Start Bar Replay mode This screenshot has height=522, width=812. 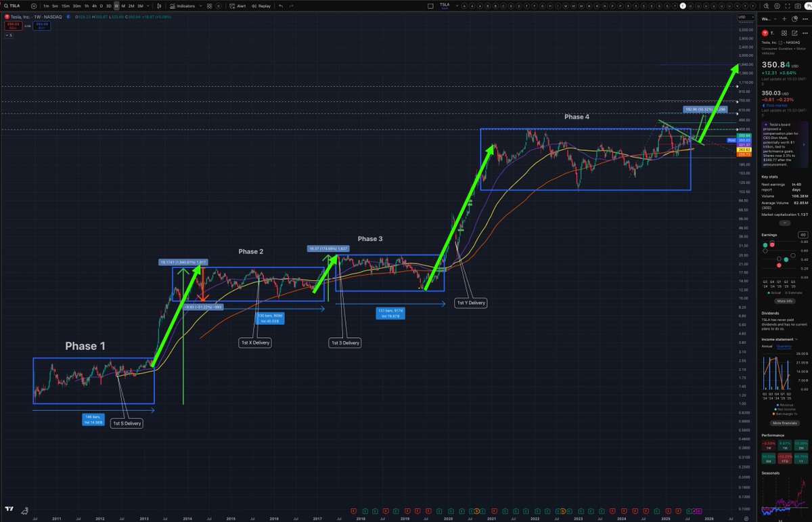(261, 6)
